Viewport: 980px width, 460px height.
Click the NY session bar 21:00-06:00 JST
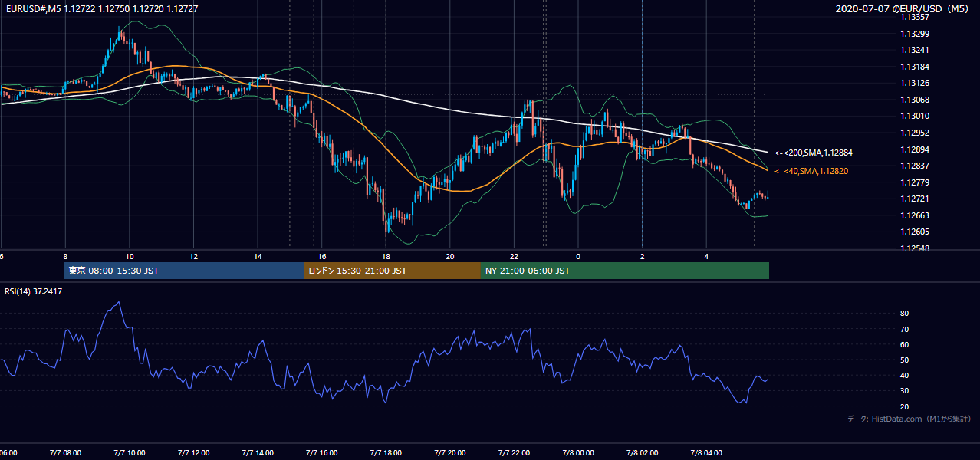click(x=625, y=271)
